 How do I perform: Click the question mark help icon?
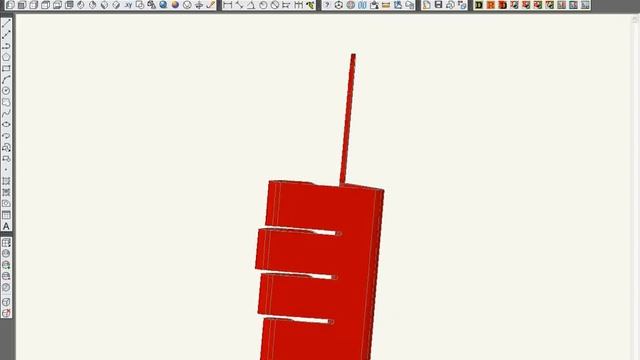[327, 5]
